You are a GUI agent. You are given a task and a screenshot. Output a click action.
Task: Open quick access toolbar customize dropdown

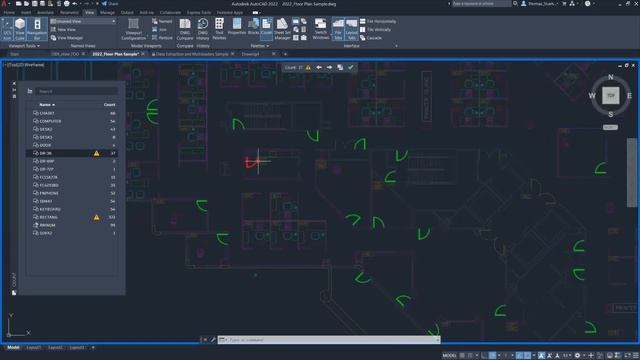(x=97, y=4)
